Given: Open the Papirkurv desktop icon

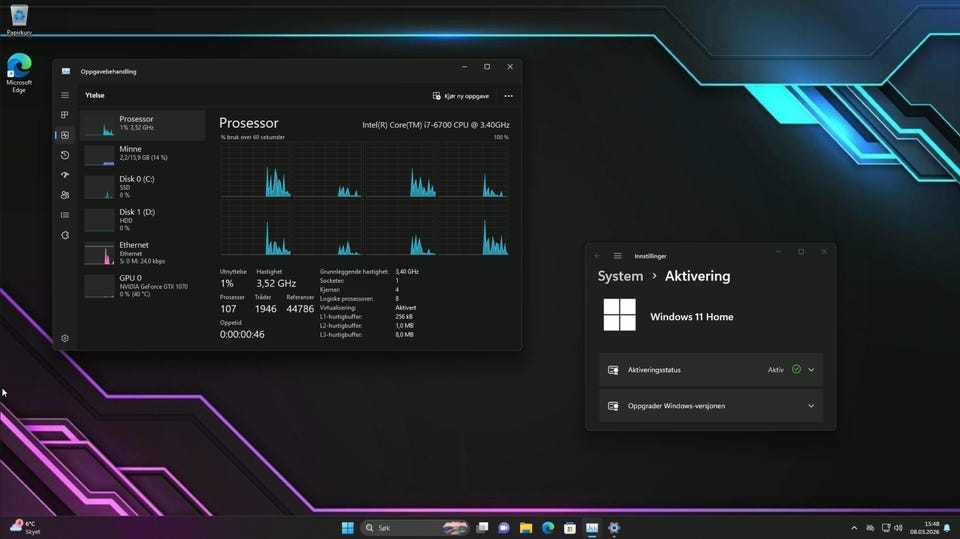Looking at the screenshot, I should pos(19,18).
